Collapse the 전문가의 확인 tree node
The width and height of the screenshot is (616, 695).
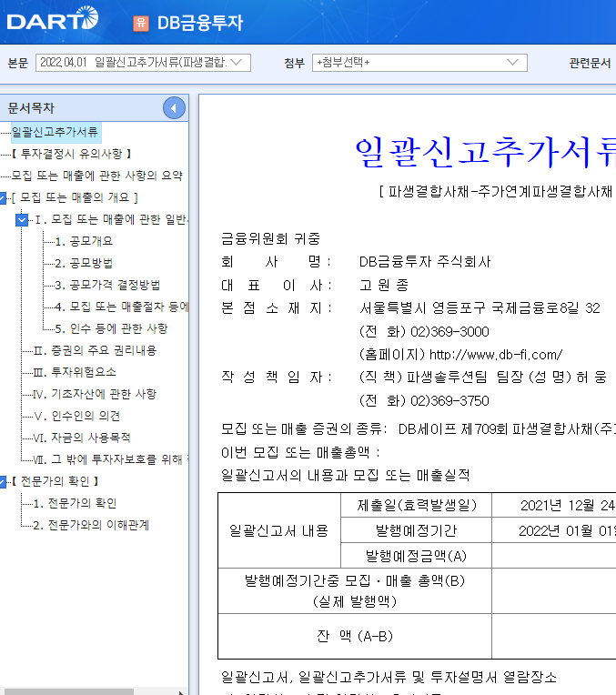tap(3, 482)
